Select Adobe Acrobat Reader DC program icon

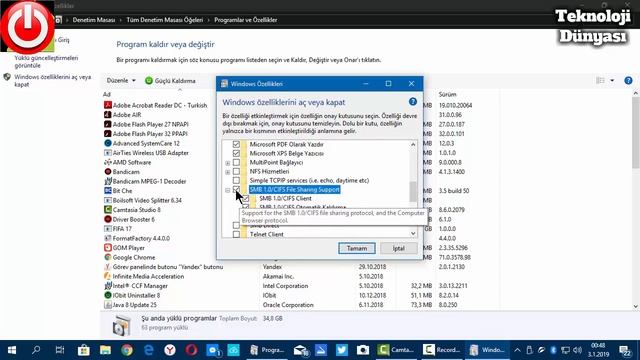[x=108, y=105]
